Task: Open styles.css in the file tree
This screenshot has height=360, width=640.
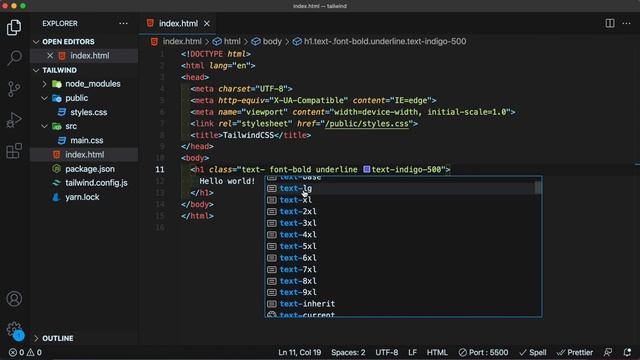Action: [88, 112]
